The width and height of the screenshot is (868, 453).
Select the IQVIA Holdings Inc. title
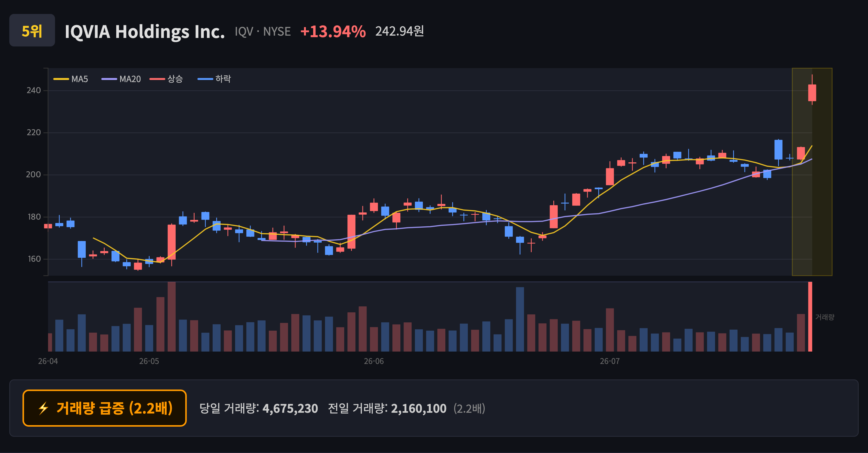(x=145, y=32)
